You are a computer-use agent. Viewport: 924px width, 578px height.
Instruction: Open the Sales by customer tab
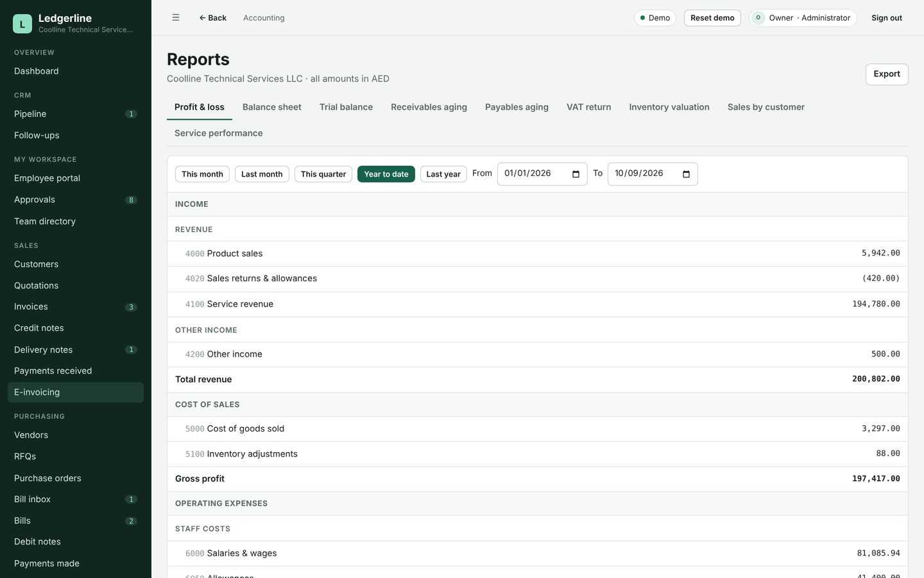tap(766, 107)
